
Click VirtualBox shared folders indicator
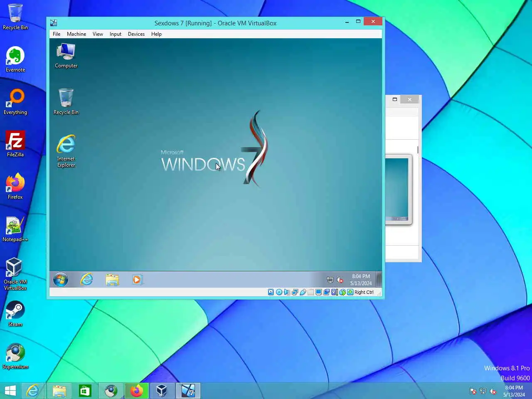click(x=311, y=292)
